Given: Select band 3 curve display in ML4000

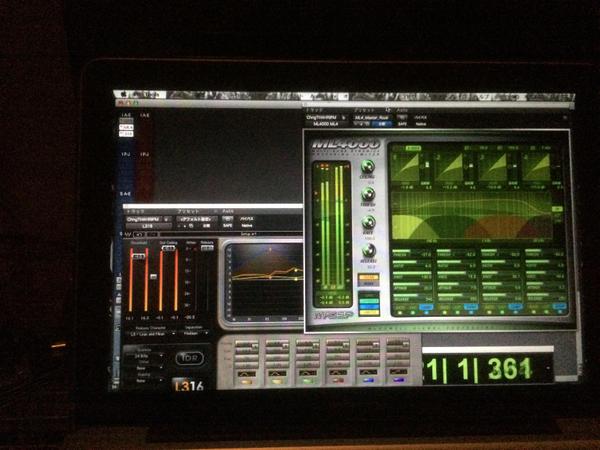Looking at the screenshot, I should 493,167.
